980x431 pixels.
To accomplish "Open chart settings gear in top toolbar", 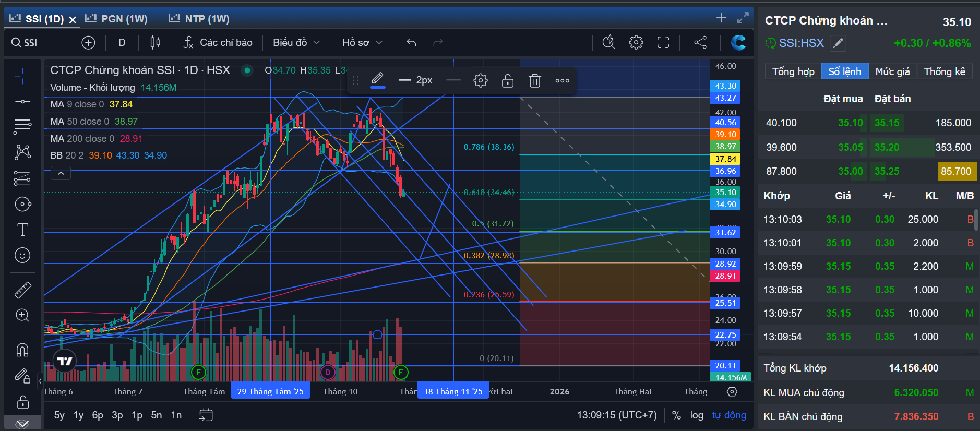I will coord(636,42).
